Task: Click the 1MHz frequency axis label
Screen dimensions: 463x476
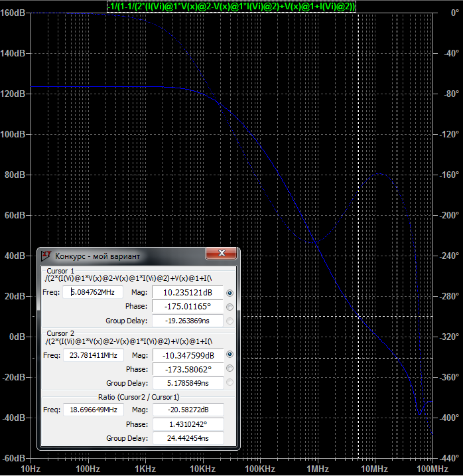Action: [x=317, y=469]
